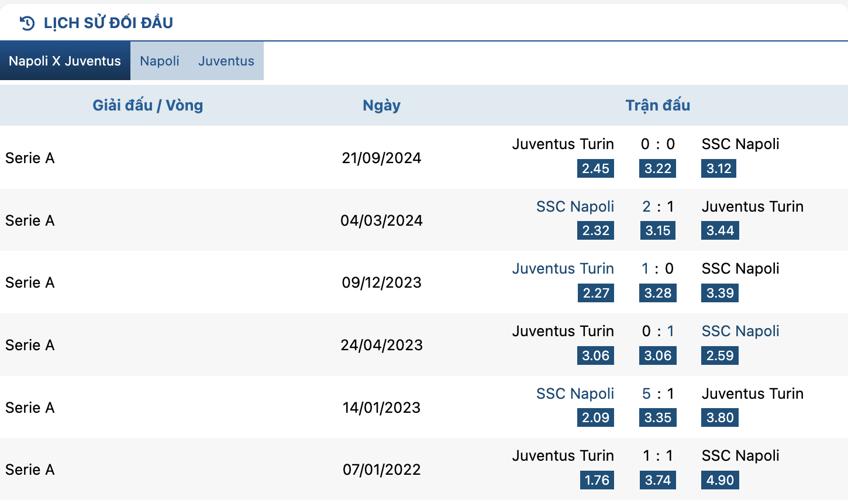This screenshot has height=504, width=848.
Task: Click odds badge 3.44
Action: point(720,230)
